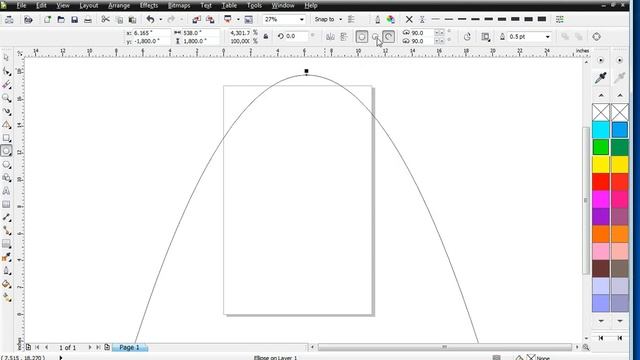This screenshot has height=360, width=640.
Task: Toggle the Pie shape mode button
Action: coord(375,37)
